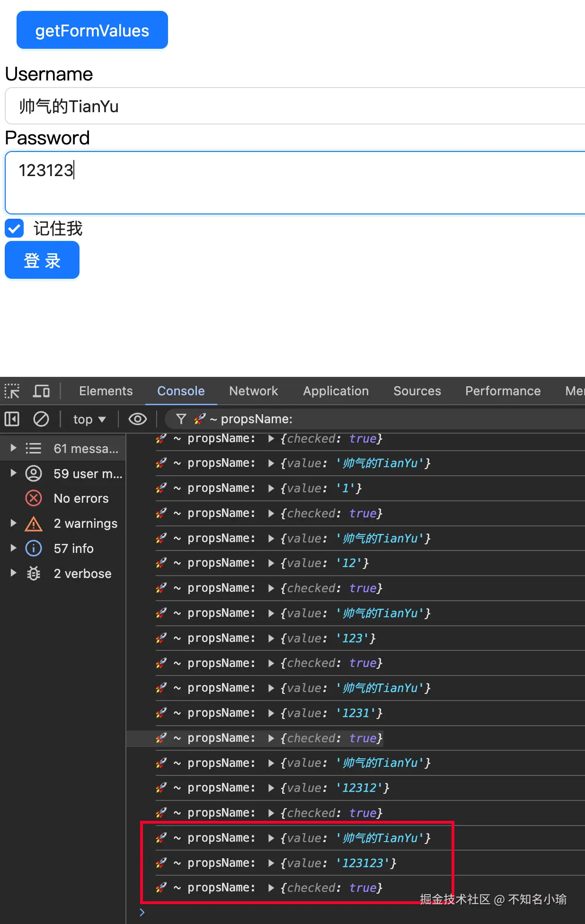Clear the console with the clear icon
The height and width of the screenshot is (924, 585).
coord(41,419)
